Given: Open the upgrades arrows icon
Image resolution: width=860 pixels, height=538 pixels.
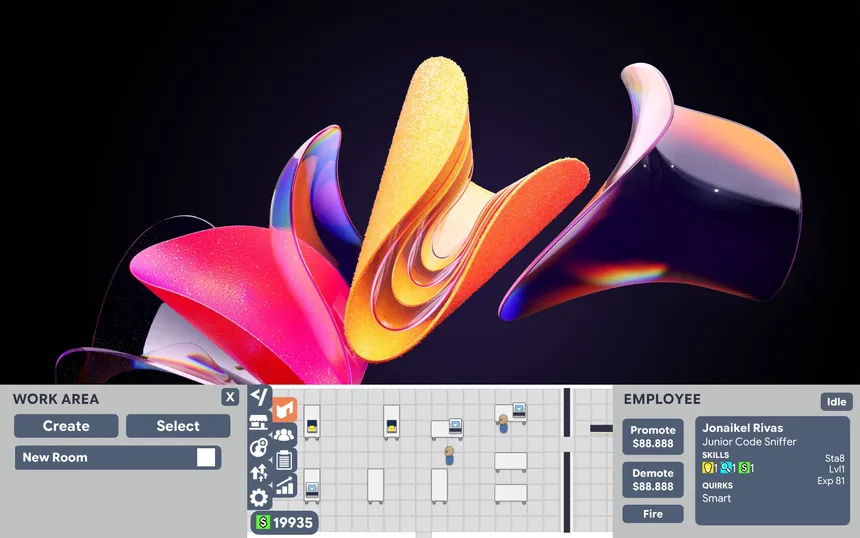Looking at the screenshot, I should point(259,472).
